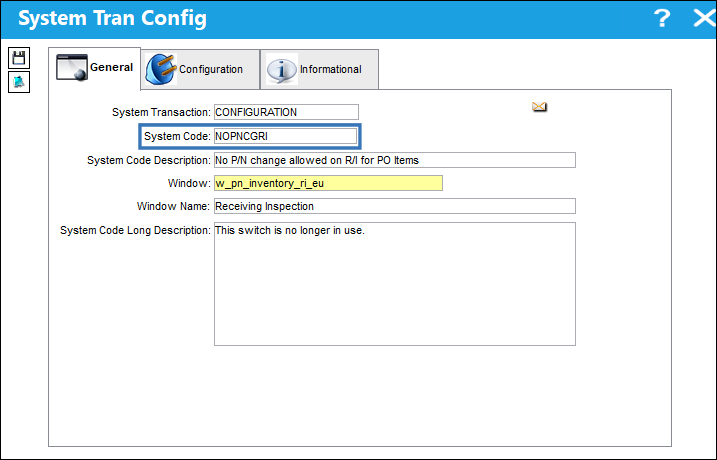Click the System Code Description field

pyautogui.click(x=395, y=160)
